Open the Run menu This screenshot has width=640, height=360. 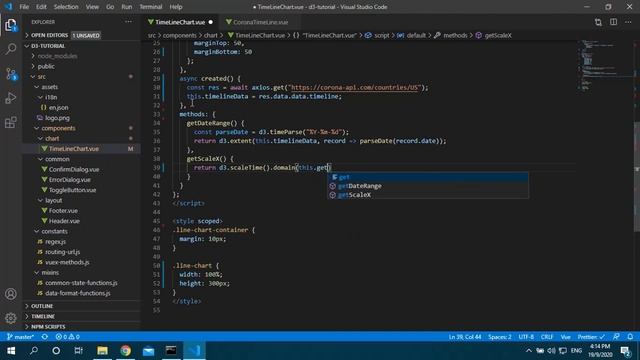tap(127, 7)
